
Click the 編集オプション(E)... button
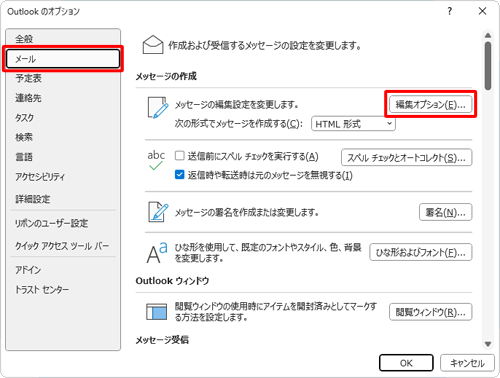tap(430, 104)
